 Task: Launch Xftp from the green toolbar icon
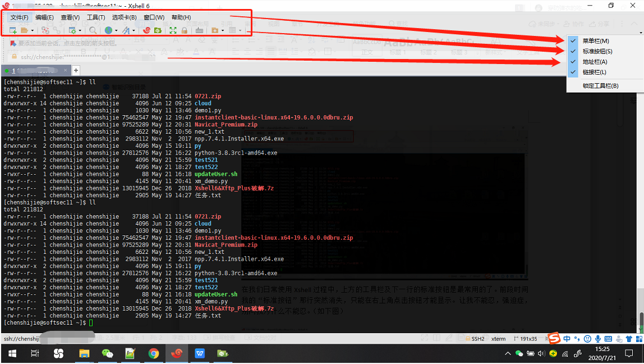[x=158, y=30]
